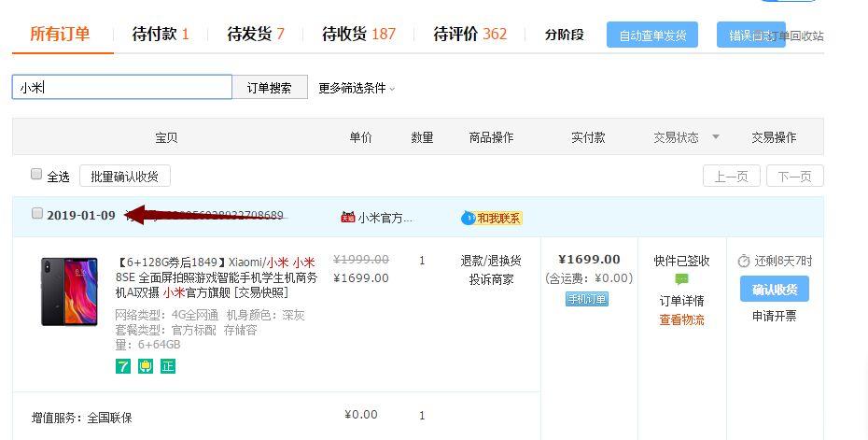Expand 更多筛选条件 dropdown

pyautogui.click(x=357, y=88)
